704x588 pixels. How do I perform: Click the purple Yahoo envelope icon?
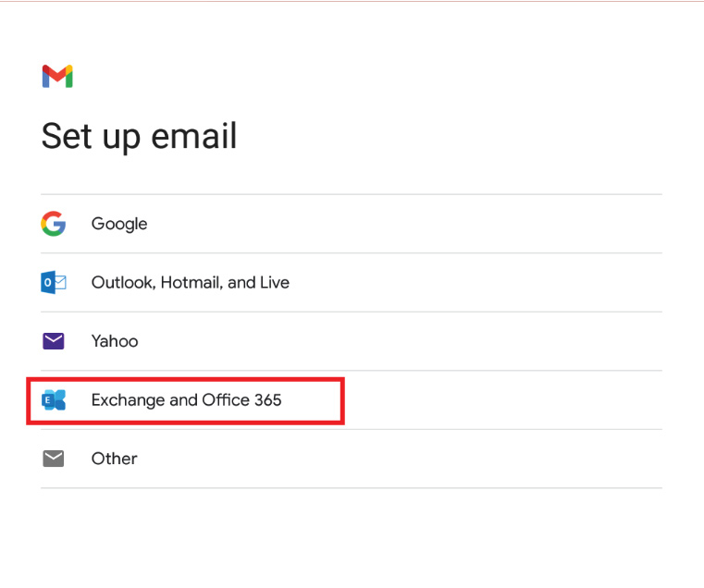click(54, 341)
